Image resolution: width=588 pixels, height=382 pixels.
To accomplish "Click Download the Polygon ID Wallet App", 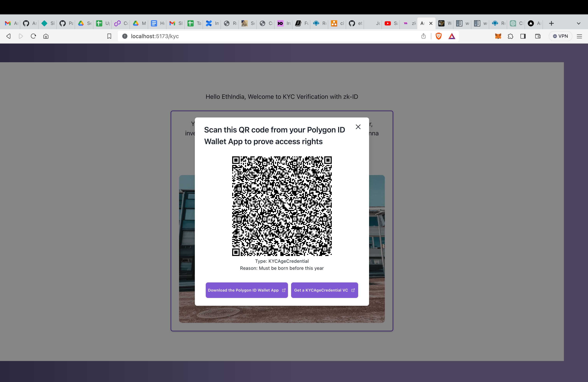I will pos(247,290).
